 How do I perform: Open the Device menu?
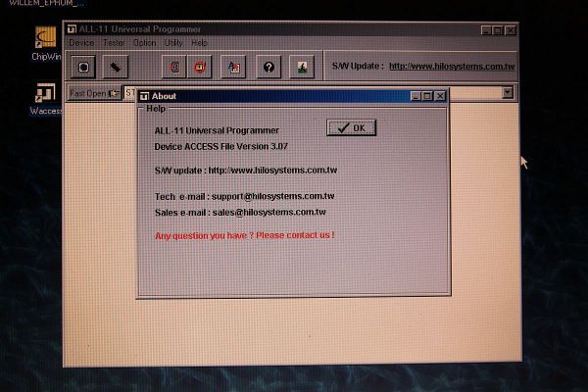click(x=81, y=43)
